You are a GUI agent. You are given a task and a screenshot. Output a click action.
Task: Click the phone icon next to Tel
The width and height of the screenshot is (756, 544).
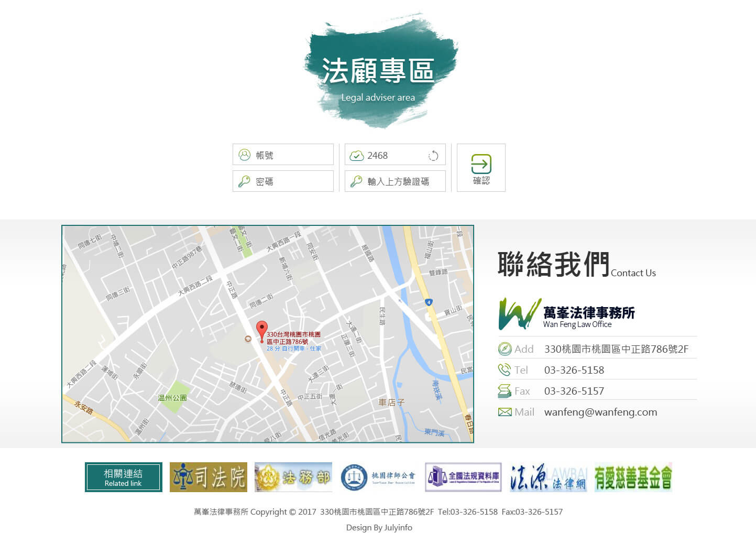click(x=503, y=369)
